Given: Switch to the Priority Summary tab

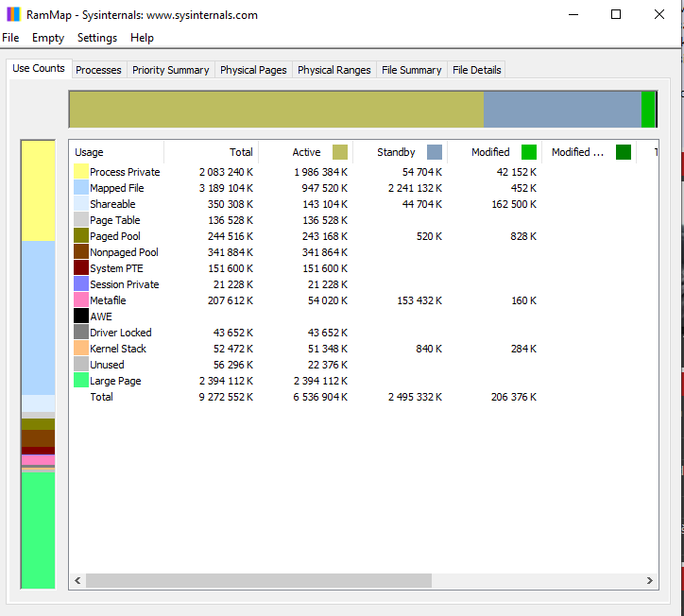Looking at the screenshot, I should click(170, 70).
